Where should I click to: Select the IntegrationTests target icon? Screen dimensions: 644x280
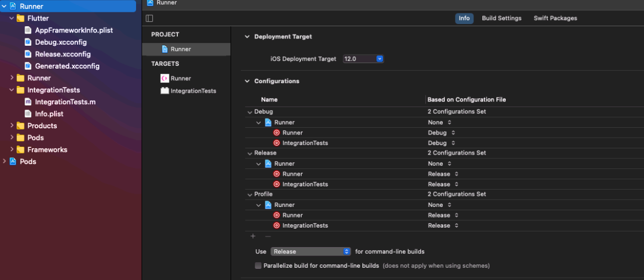[x=164, y=91]
